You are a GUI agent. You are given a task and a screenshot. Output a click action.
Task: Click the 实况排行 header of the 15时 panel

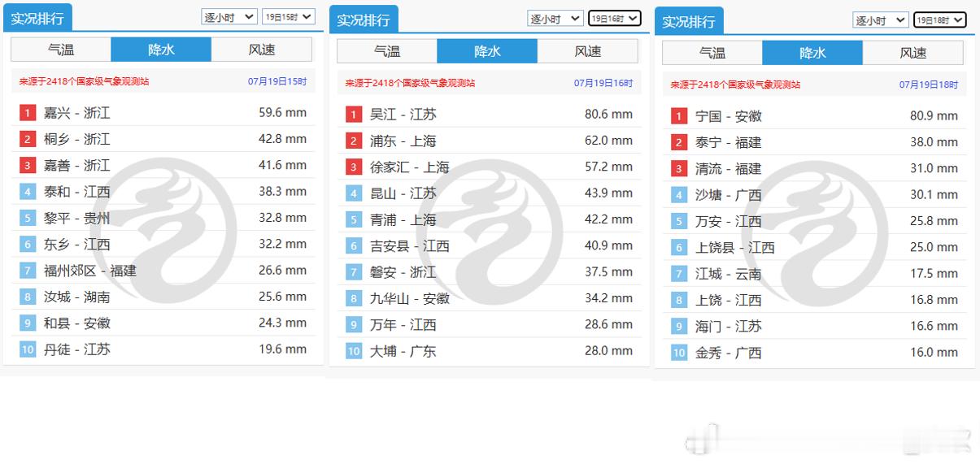tap(37, 18)
